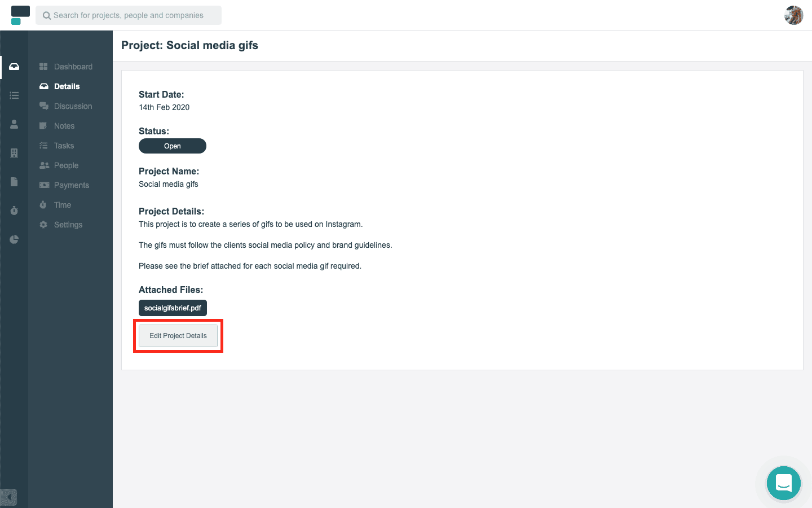Image resolution: width=812 pixels, height=508 pixels.
Task: Select Notes in the project menu
Action: click(57, 126)
